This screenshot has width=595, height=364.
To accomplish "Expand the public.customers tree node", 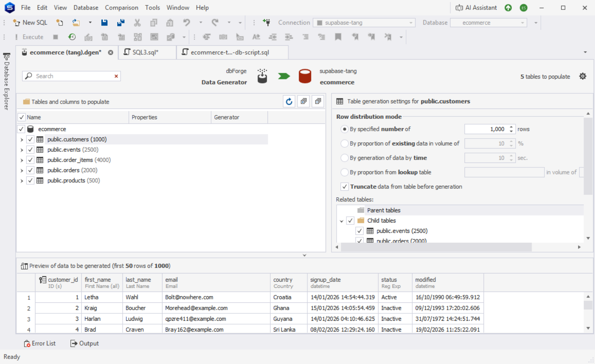I will point(22,139).
